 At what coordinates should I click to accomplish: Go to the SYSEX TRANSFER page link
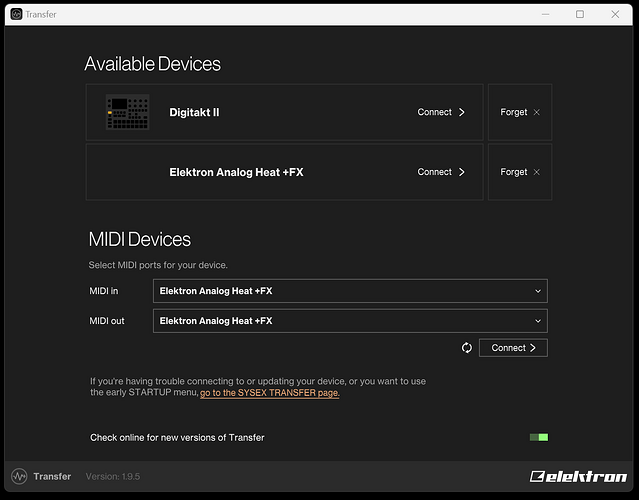pos(270,393)
